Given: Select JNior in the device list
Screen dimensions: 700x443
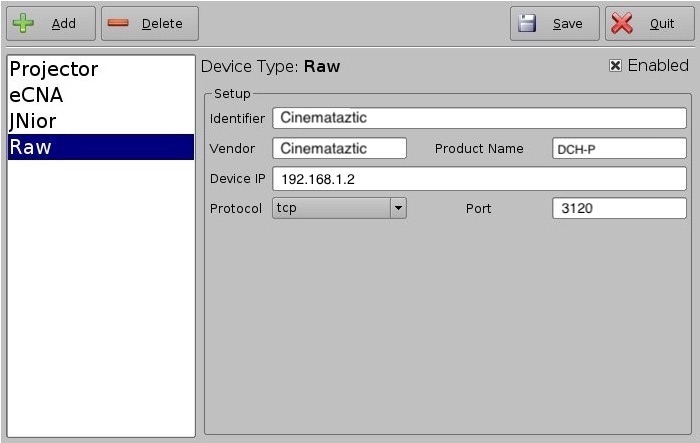Looking at the screenshot, I should coord(101,121).
